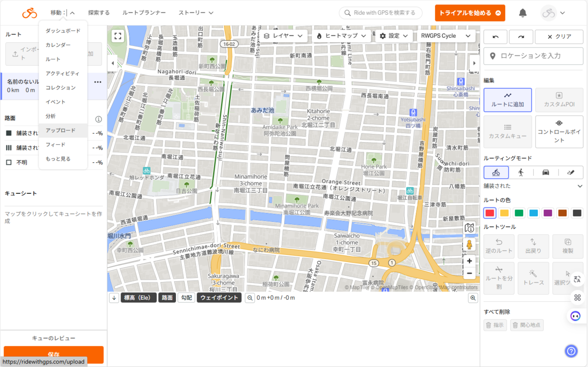Choose フィード from the menu
Screen dimensions: 588x367
pyautogui.click(x=63, y=145)
